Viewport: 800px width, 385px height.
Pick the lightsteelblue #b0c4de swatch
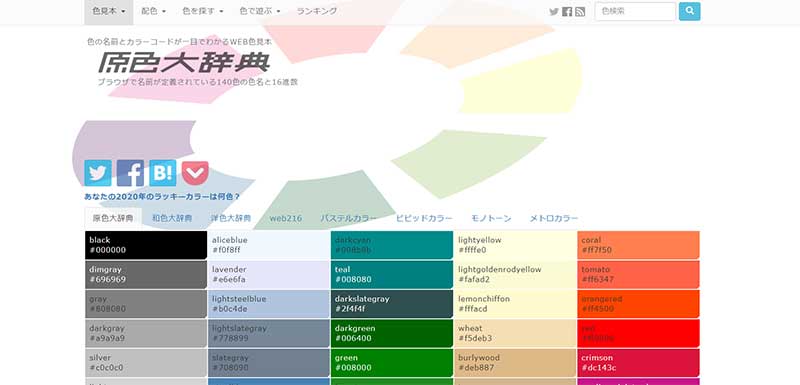[269, 304]
